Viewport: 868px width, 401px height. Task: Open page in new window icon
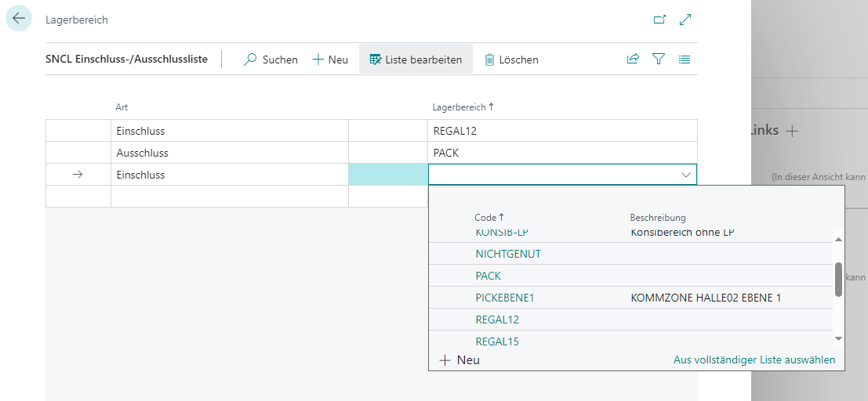pos(659,20)
